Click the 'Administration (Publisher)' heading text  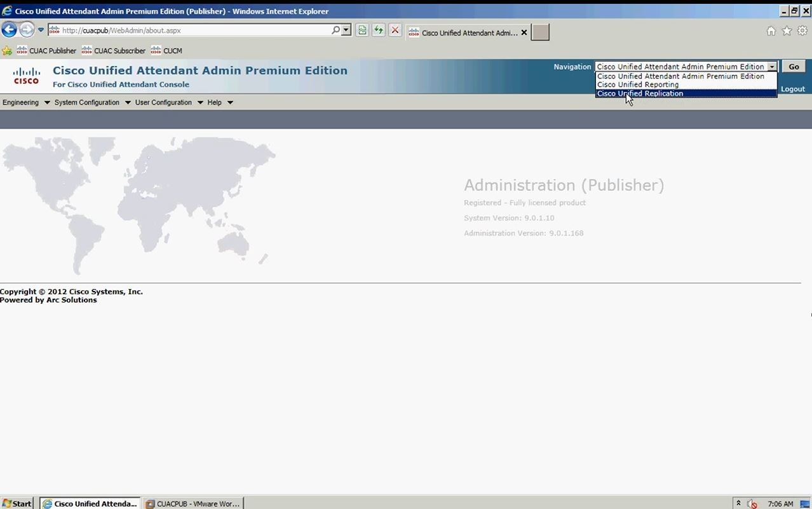coord(564,185)
